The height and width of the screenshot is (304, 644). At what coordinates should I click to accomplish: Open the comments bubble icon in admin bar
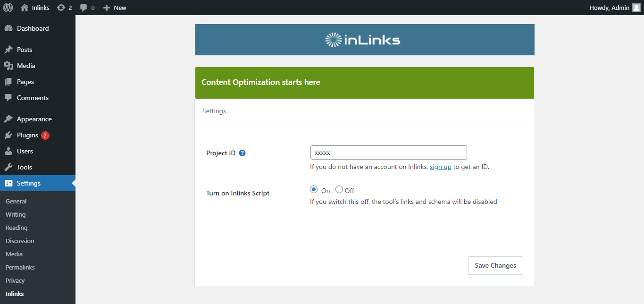(84, 8)
